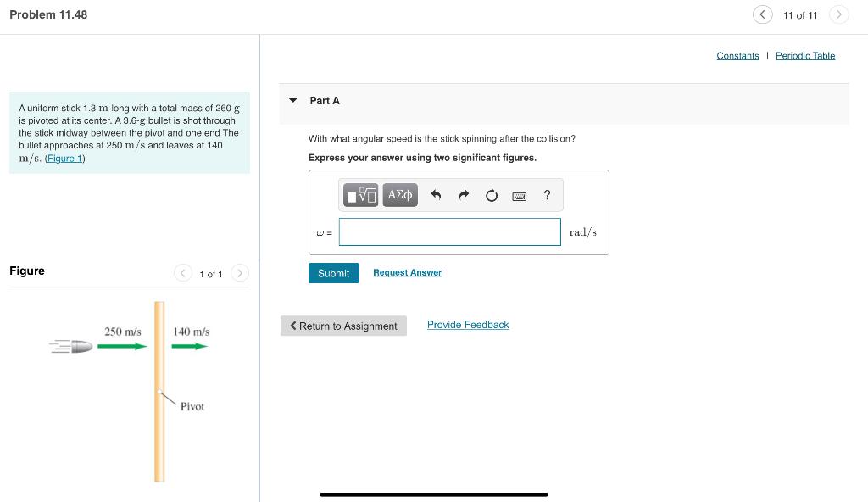The image size is (868, 502).
Task: Click the 'rad/s' unit label
Action: (583, 232)
